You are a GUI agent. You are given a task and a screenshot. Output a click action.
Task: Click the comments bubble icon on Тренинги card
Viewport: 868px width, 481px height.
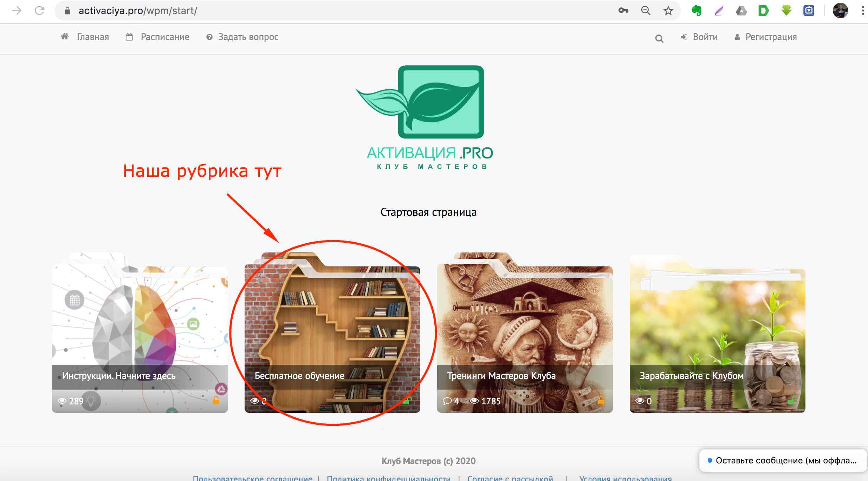pyautogui.click(x=447, y=401)
